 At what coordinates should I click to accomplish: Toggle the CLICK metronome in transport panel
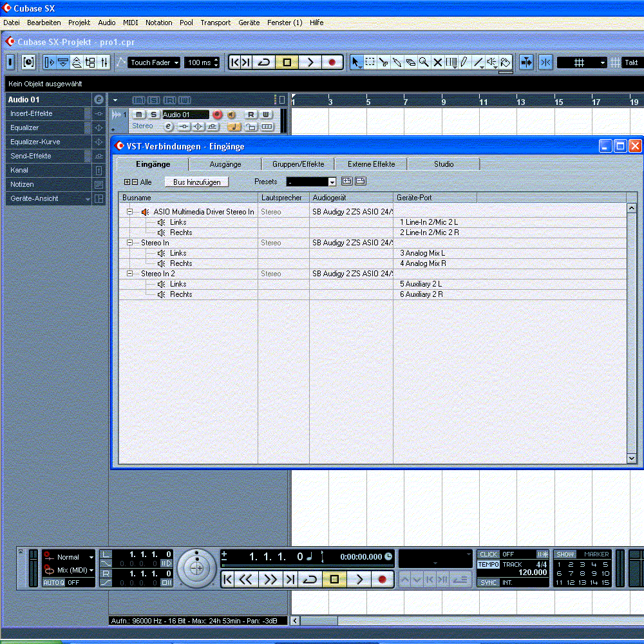coord(488,554)
